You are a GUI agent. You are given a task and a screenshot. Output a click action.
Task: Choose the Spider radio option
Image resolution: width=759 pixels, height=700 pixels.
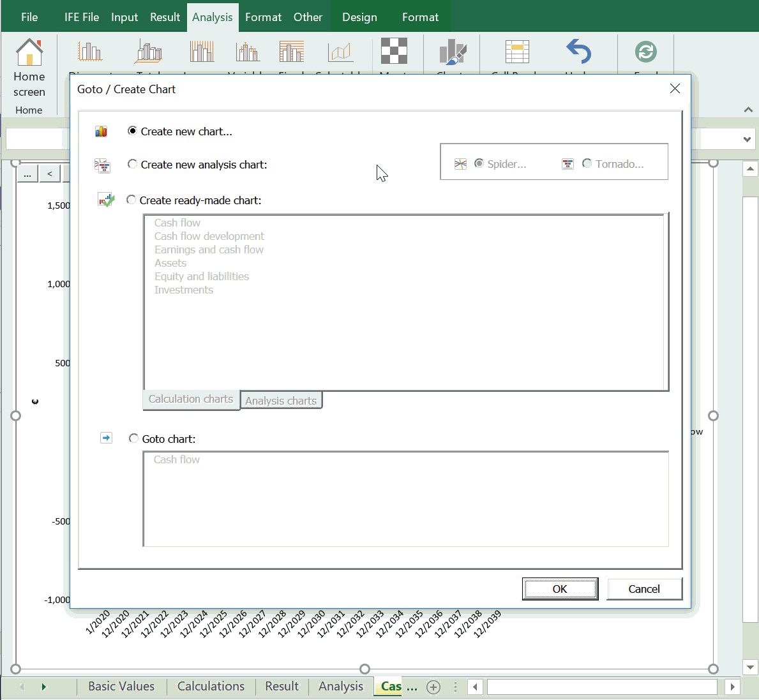pos(479,163)
